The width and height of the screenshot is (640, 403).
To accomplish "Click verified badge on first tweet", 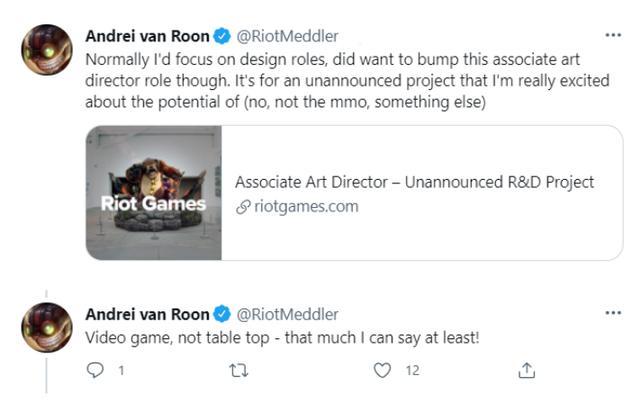I will (x=221, y=37).
